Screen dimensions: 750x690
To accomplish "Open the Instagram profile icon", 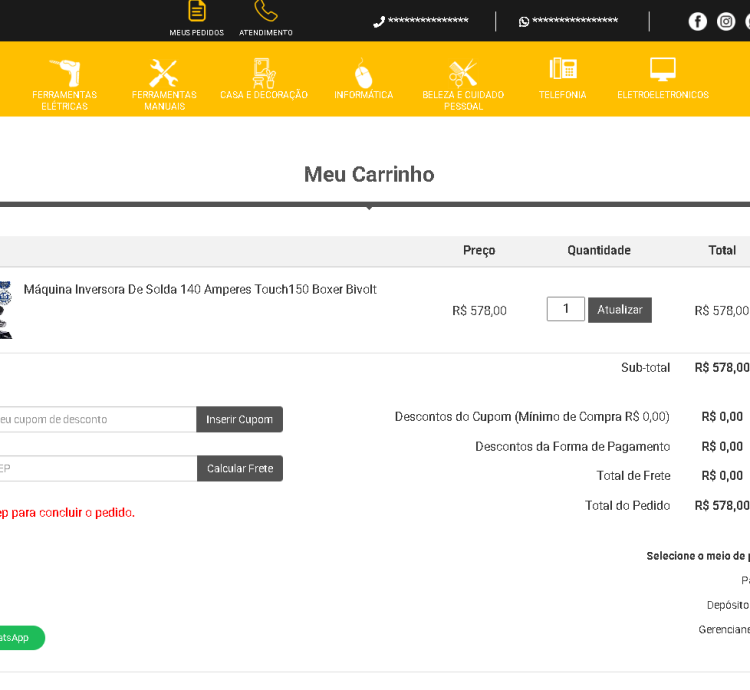I will pyautogui.click(x=726, y=21).
